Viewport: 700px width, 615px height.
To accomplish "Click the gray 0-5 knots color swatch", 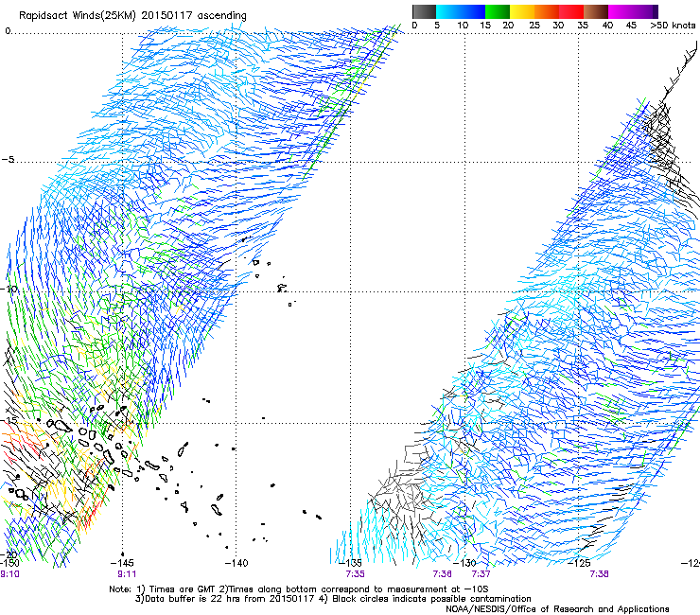I will [424, 12].
